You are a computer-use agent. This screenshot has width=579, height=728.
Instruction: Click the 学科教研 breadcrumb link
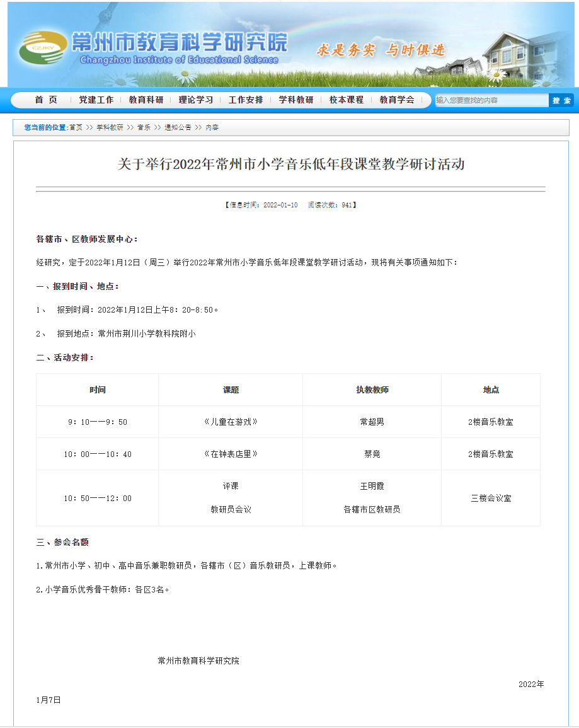(x=110, y=127)
